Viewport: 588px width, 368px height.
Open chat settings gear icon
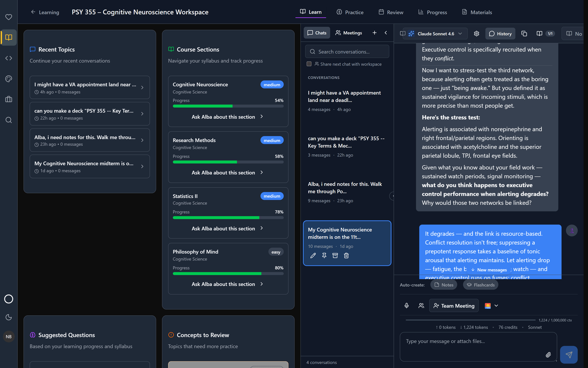tap(477, 33)
